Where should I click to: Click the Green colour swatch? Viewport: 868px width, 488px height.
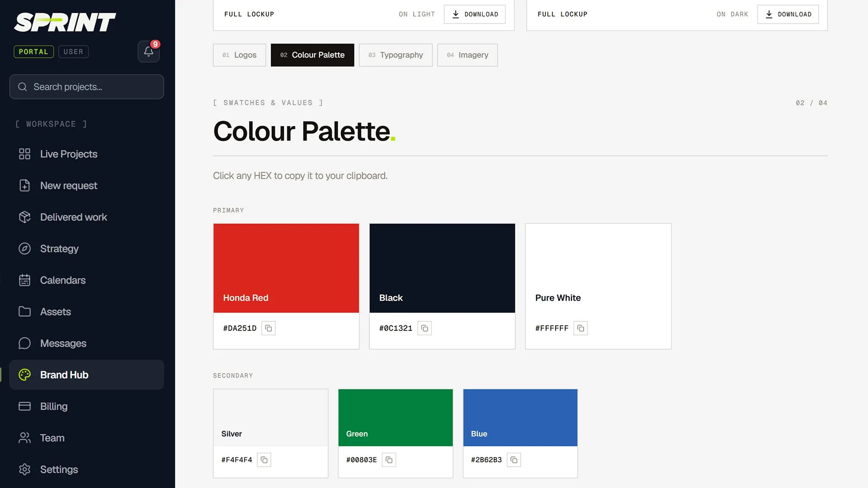396,418
